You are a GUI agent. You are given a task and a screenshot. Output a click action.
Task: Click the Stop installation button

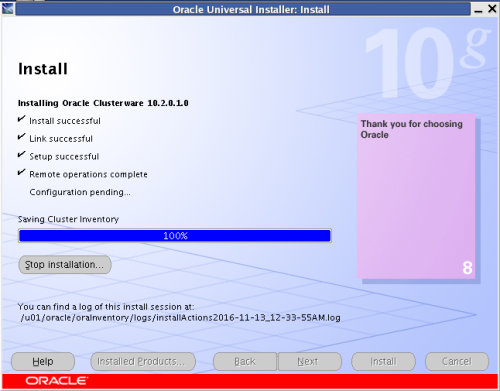click(x=65, y=265)
